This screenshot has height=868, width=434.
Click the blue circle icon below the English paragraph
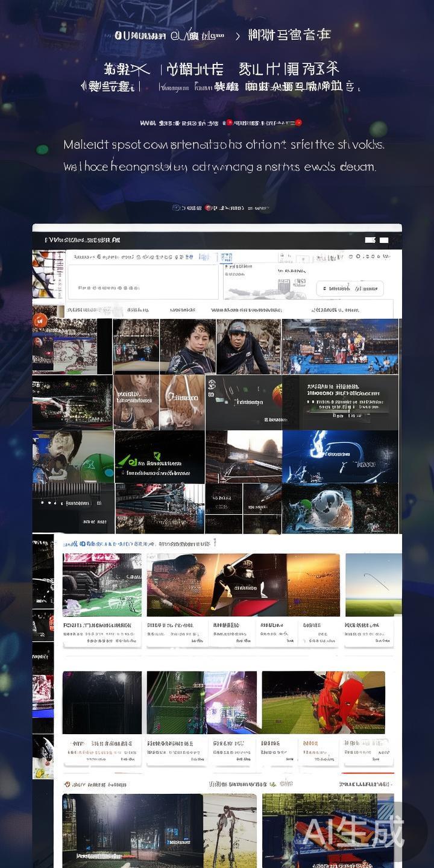pyautogui.click(x=176, y=208)
